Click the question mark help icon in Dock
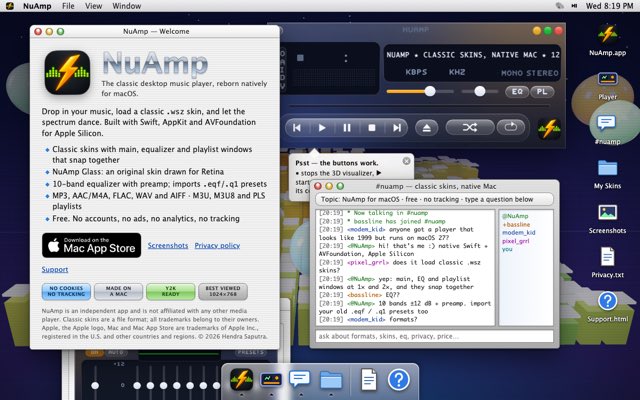Viewport: 640px width, 400px height. coord(399,380)
